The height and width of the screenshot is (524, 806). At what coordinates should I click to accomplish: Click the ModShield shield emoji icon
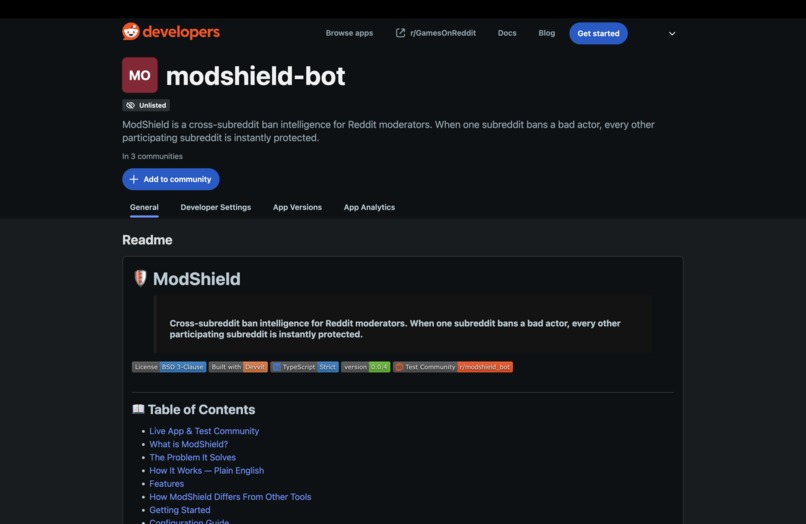click(140, 278)
